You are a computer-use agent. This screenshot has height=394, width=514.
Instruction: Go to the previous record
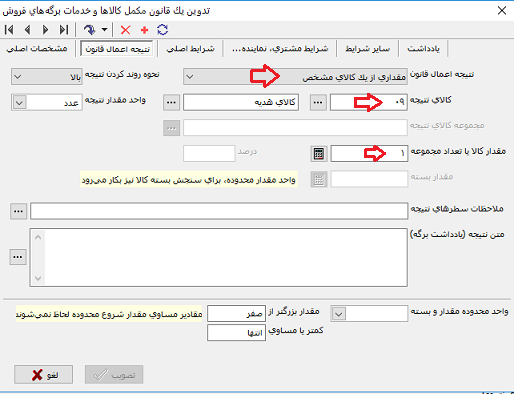(28, 30)
